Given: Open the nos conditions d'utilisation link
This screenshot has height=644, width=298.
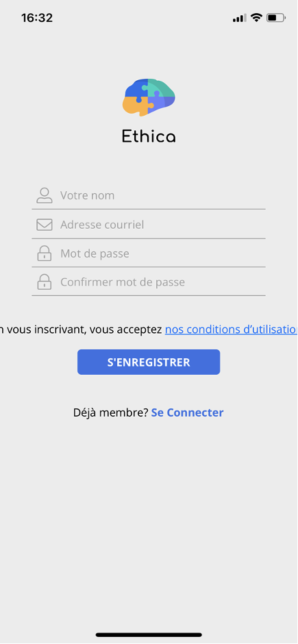Looking at the screenshot, I should point(231,330).
